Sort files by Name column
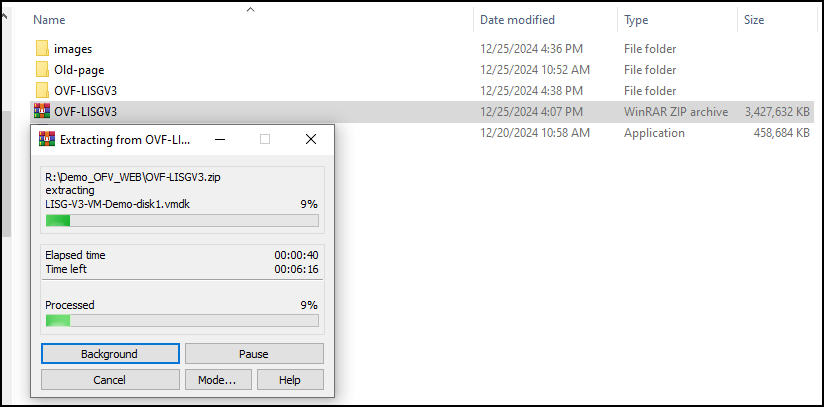Screen dimensions: 824x407 49,19
